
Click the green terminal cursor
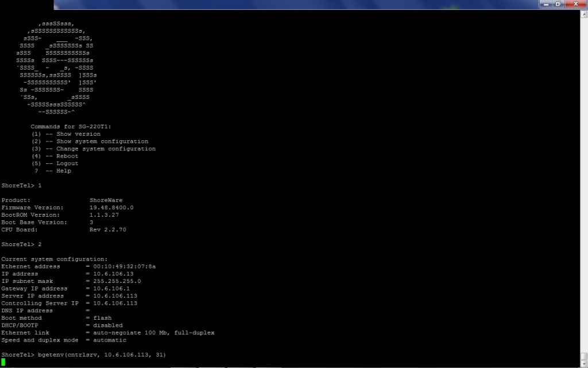click(3, 362)
